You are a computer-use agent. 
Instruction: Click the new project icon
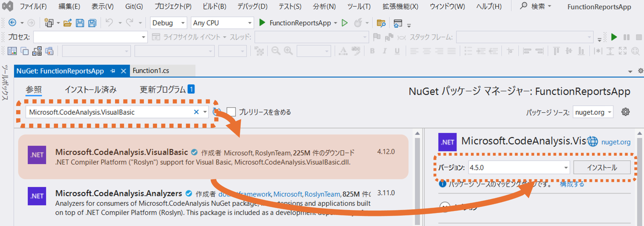tap(49, 23)
